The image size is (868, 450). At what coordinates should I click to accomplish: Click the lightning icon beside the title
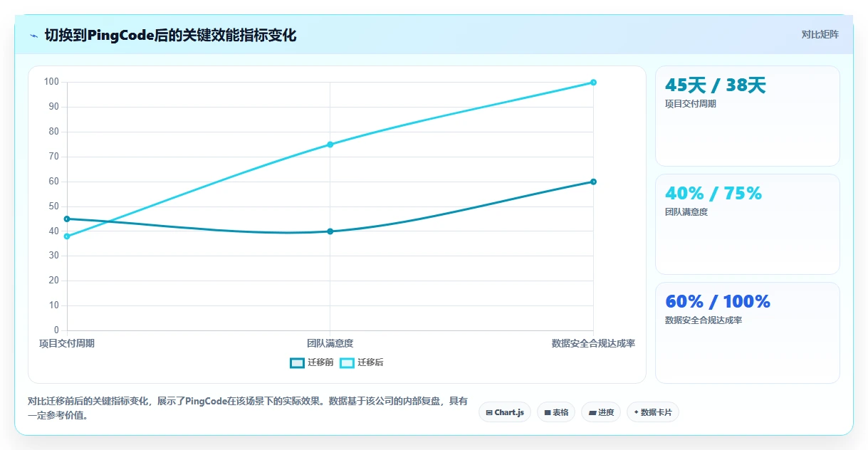[x=33, y=35]
